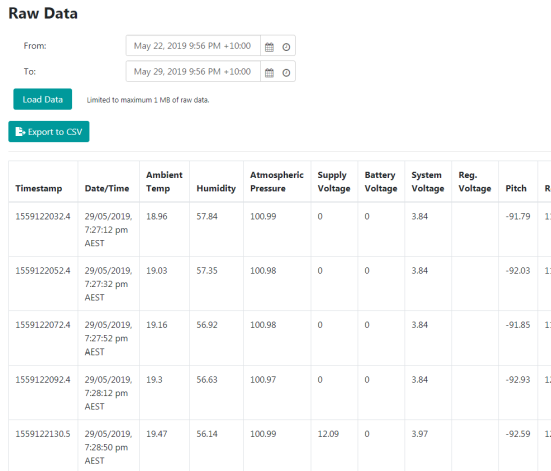551x471 pixels.
Task: Select pitch value -92.03
Action: click(x=518, y=271)
